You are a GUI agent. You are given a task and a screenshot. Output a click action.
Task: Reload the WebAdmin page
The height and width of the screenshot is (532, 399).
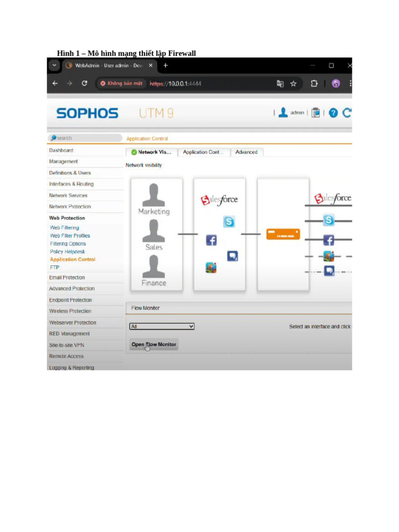coord(85,84)
